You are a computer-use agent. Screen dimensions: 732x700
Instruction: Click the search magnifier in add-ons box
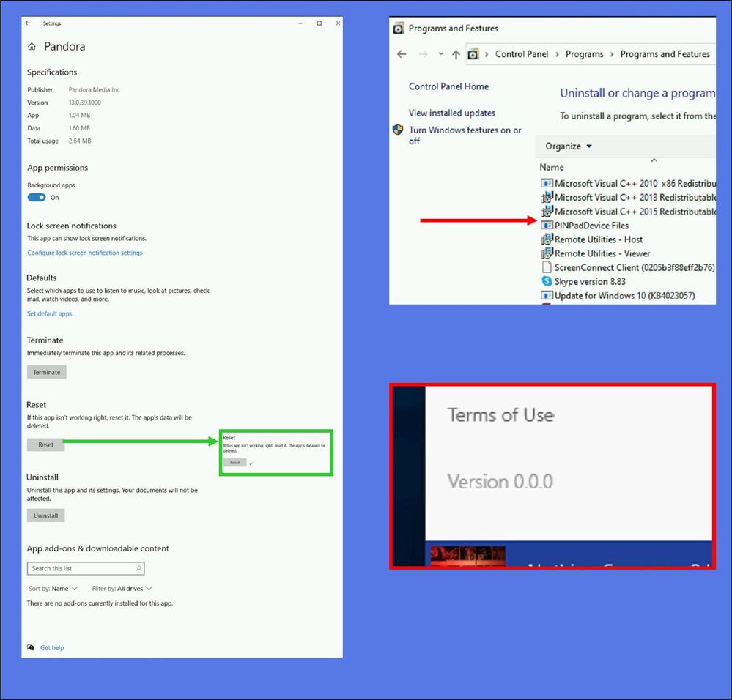138,568
